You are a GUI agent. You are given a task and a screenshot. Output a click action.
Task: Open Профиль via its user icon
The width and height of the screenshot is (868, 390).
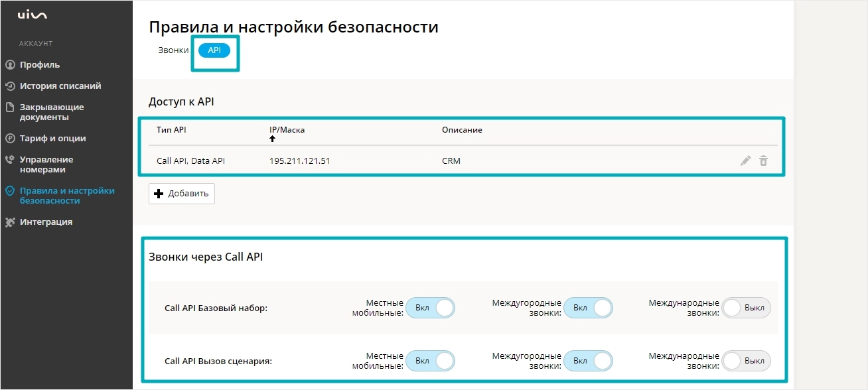pyautogui.click(x=9, y=65)
